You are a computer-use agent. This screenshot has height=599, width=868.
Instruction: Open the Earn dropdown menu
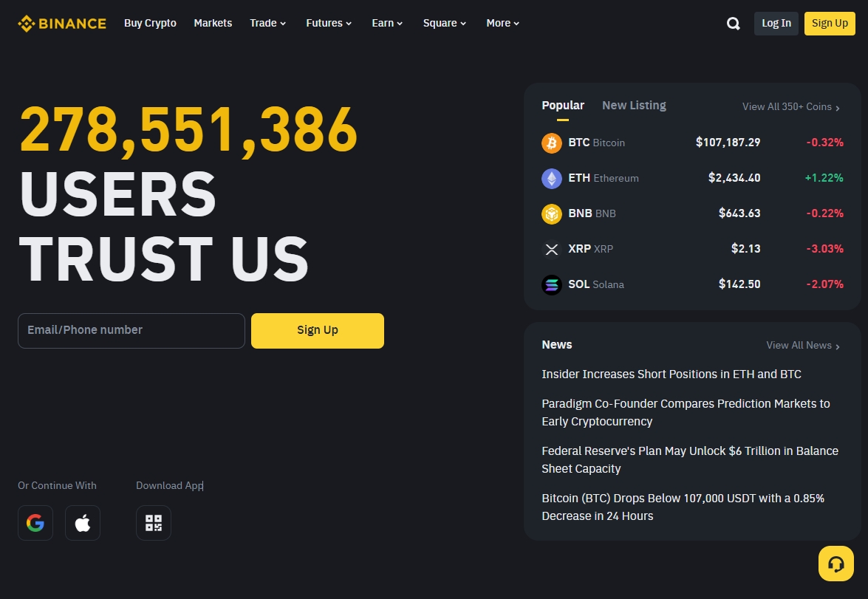(x=387, y=24)
